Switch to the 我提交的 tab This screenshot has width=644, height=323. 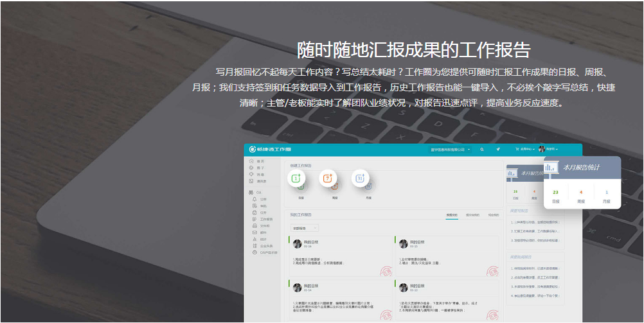pos(452,215)
